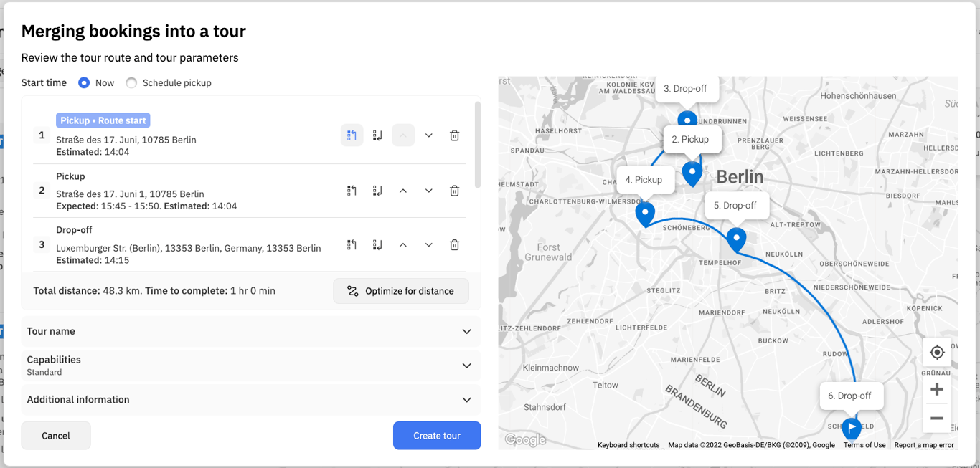This screenshot has height=468, width=980.
Task: Move stop 2 to route end
Action: tap(377, 191)
